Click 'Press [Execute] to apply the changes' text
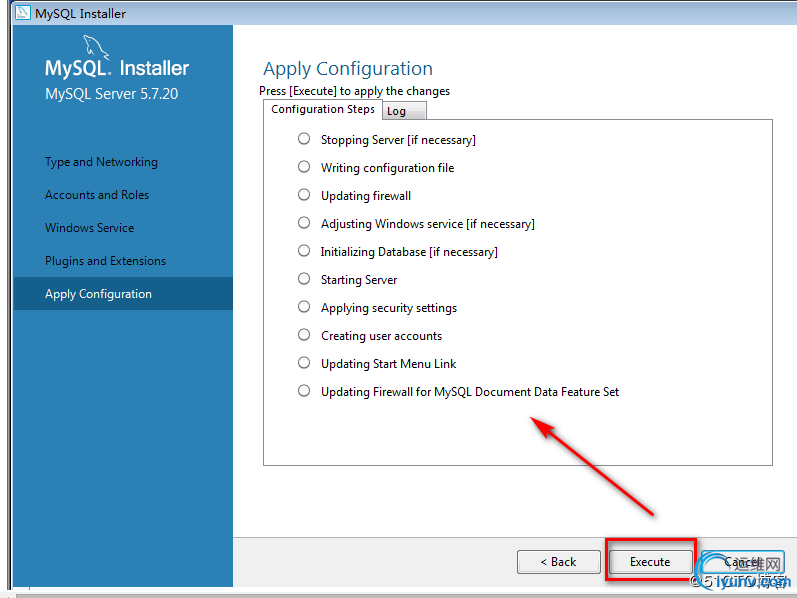 pyautogui.click(x=354, y=91)
